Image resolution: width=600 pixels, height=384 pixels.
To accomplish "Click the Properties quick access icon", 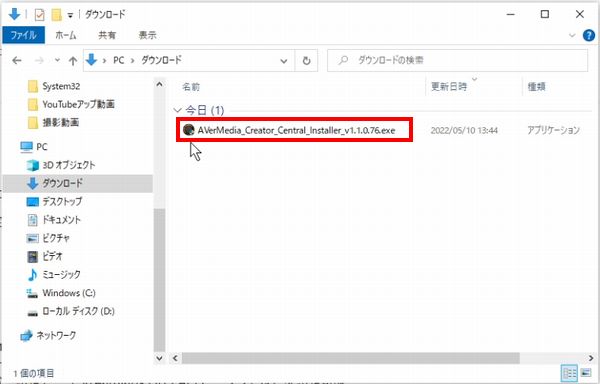I will tap(39, 15).
